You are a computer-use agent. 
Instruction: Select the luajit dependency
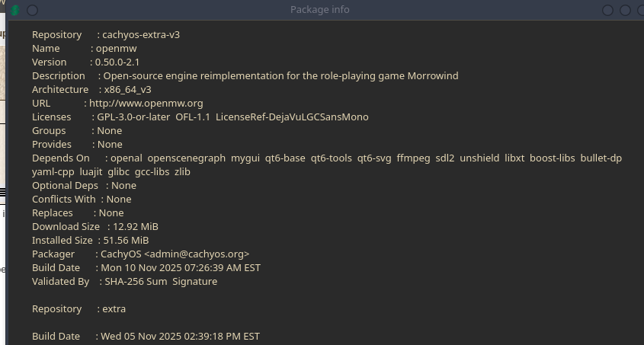click(91, 172)
